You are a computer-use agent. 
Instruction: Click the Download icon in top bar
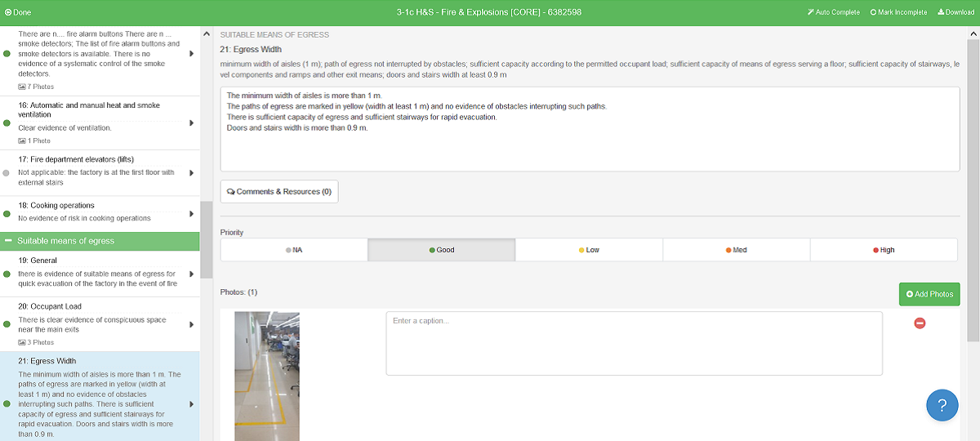click(x=941, y=12)
